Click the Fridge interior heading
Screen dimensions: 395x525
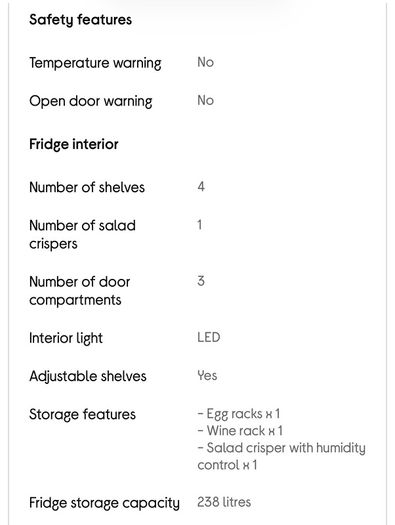click(x=74, y=144)
